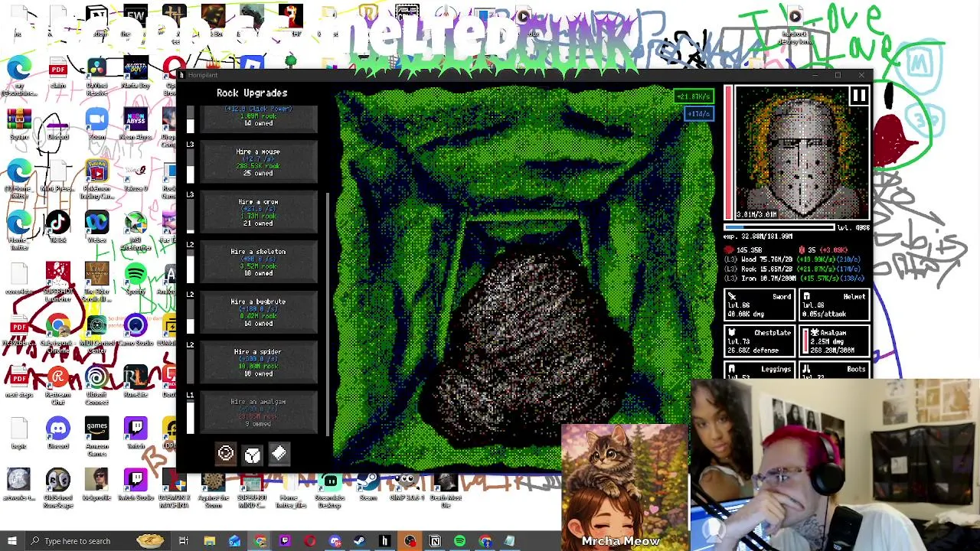Buy the Hire a crow upgrade

pos(258,212)
